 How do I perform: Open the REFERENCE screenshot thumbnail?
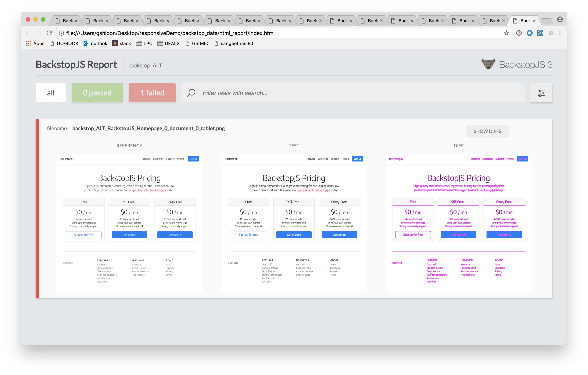coord(129,223)
